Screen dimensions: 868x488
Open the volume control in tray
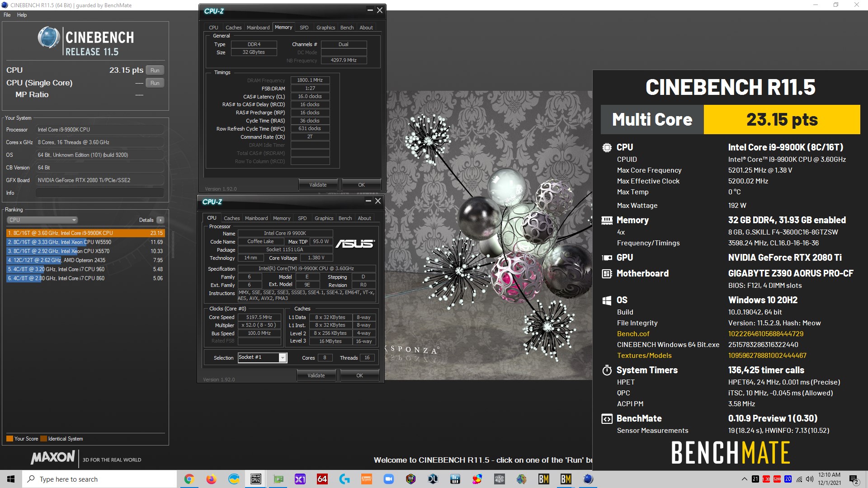click(x=809, y=479)
